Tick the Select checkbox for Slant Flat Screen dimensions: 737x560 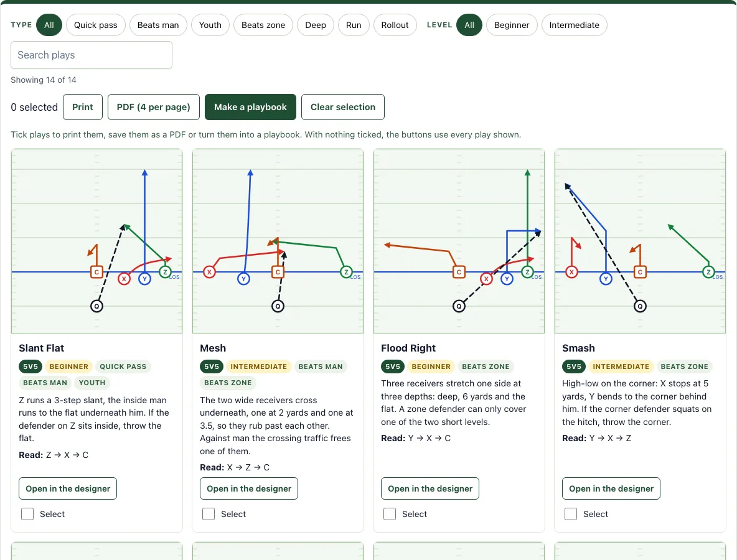click(27, 514)
